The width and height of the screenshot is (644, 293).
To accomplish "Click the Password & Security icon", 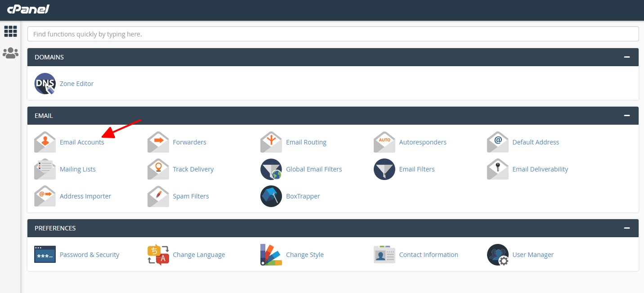I will point(45,255).
